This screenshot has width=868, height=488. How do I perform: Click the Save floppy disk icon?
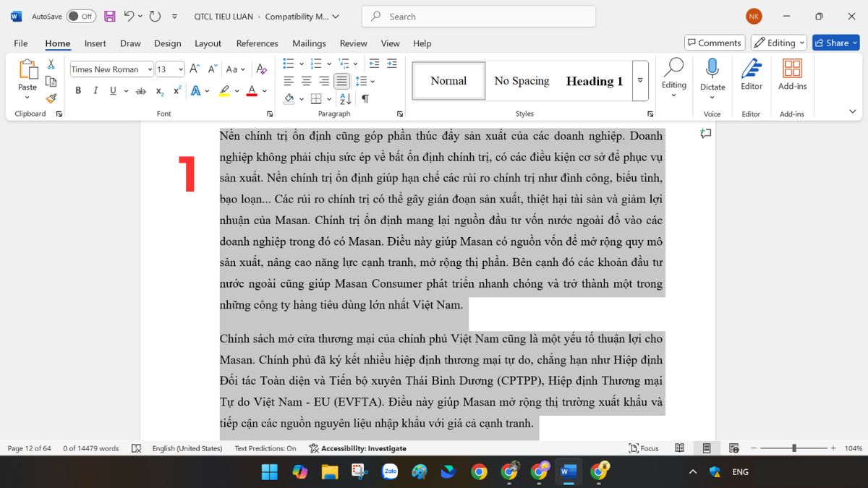(x=110, y=16)
